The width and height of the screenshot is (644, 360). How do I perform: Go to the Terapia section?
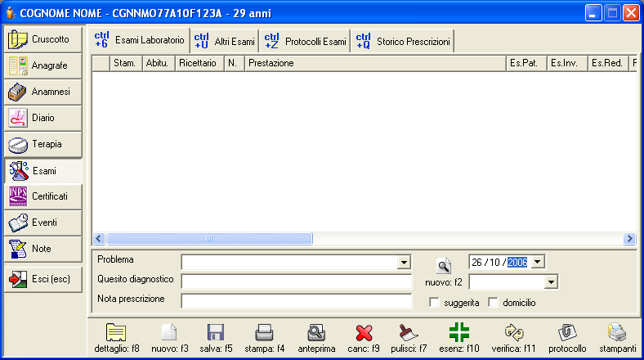(43, 144)
